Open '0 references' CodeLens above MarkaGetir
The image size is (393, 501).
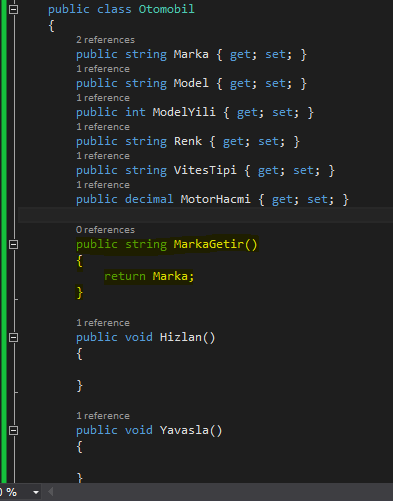point(105,230)
